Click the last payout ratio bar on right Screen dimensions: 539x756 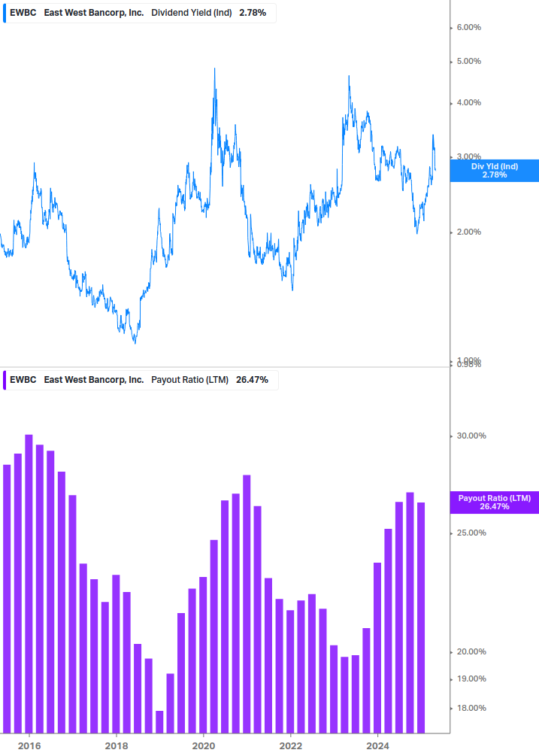(421, 618)
